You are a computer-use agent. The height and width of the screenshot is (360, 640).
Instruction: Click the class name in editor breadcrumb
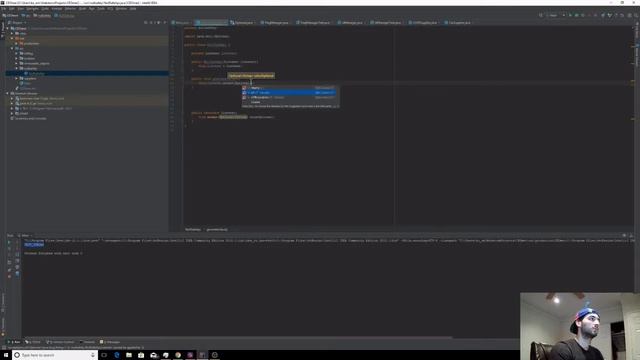(x=193, y=229)
